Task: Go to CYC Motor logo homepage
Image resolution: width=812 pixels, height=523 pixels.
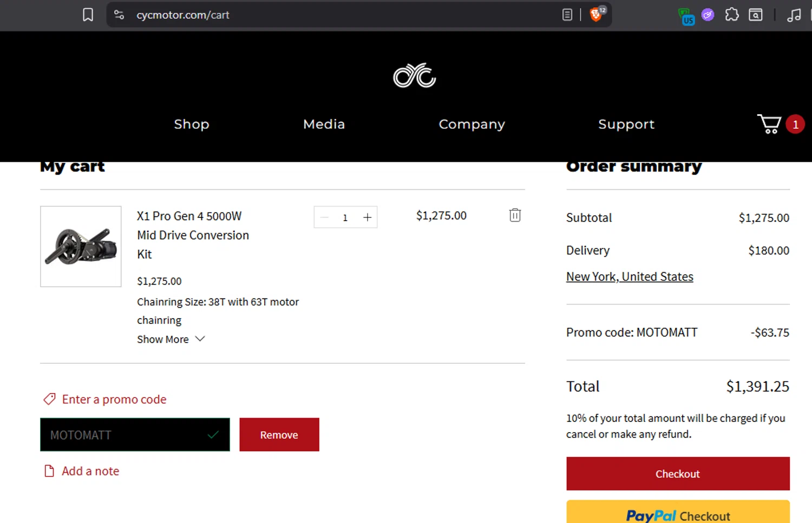Action: (414, 75)
